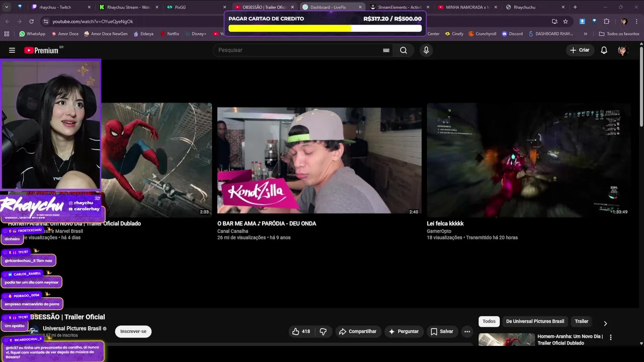The image size is (644, 362).
Task: Switch to Rhaychuu Stream Kick tab
Action: click(128, 7)
